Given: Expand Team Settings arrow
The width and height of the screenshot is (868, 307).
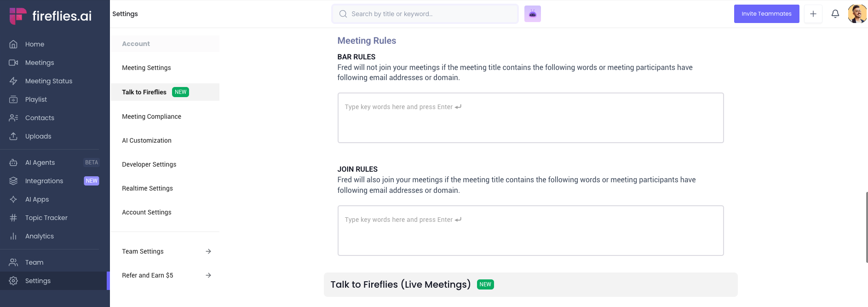Looking at the screenshot, I should click(x=208, y=251).
